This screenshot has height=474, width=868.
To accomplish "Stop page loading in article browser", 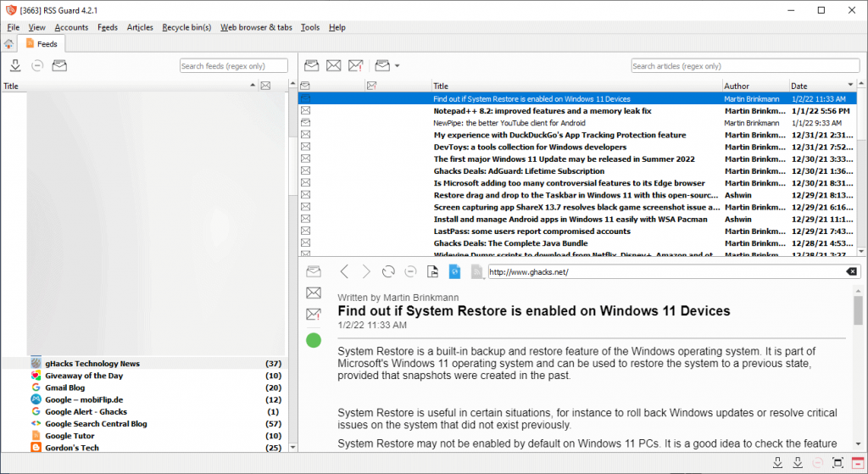I will click(411, 271).
